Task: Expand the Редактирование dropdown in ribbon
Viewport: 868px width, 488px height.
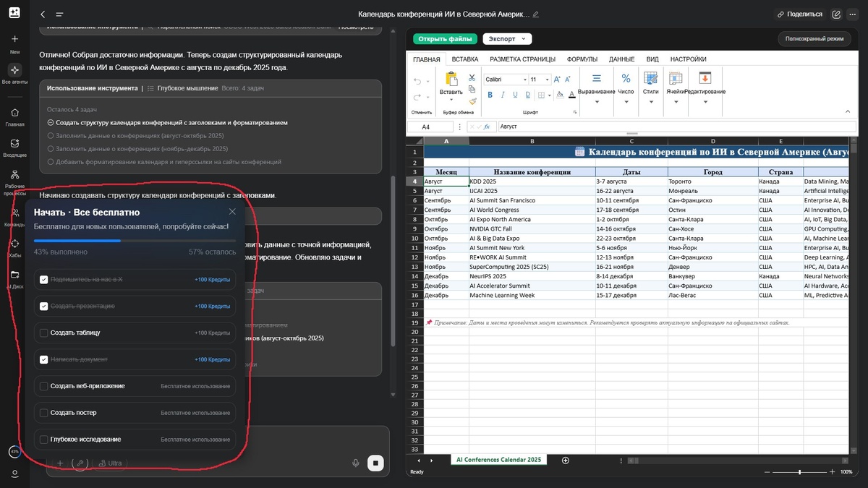Action: tap(705, 102)
